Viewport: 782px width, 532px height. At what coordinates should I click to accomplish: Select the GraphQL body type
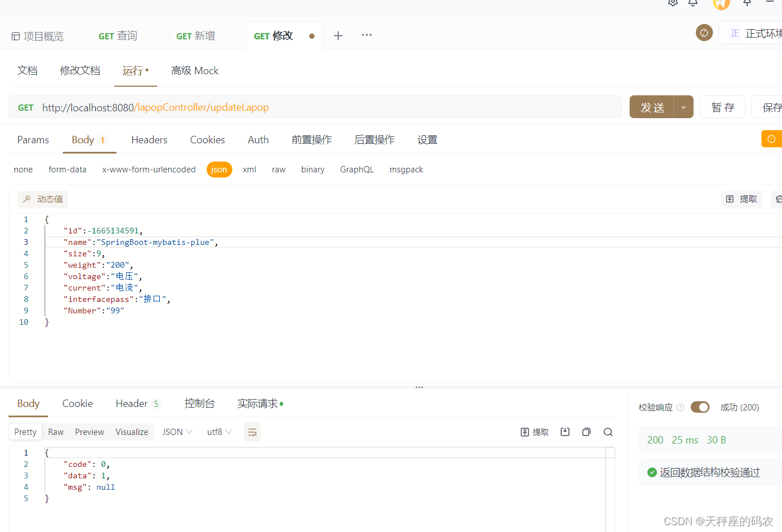(357, 170)
